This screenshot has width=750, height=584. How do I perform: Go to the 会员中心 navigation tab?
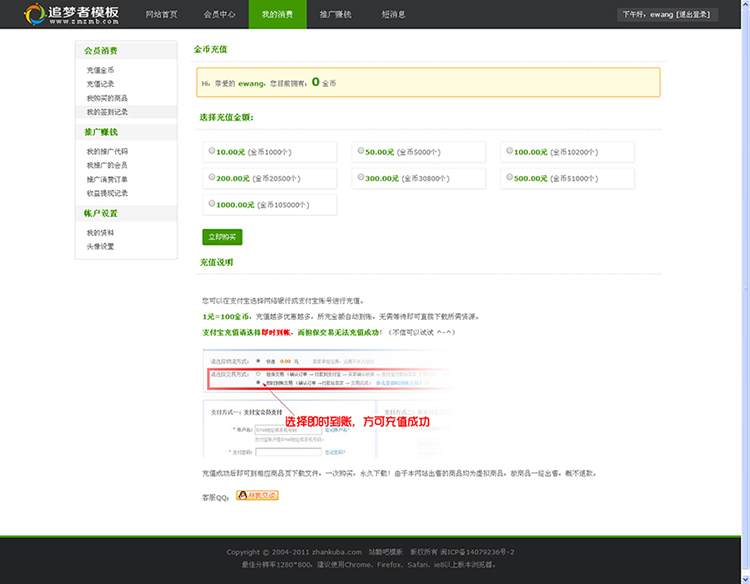point(219,15)
